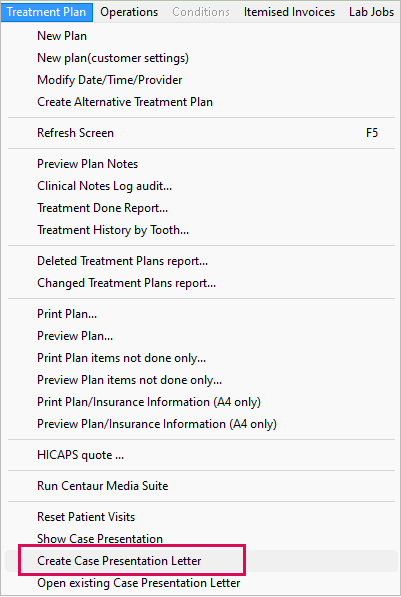This screenshot has height=597, width=401.
Task: Open the HICAPS quote option
Action: (x=201, y=455)
